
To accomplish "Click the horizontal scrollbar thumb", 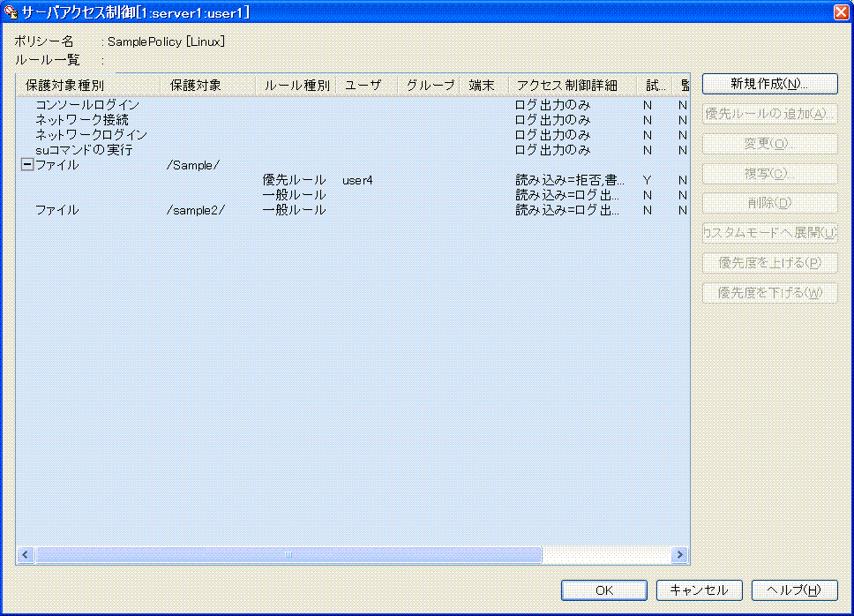I will (288, 554).
